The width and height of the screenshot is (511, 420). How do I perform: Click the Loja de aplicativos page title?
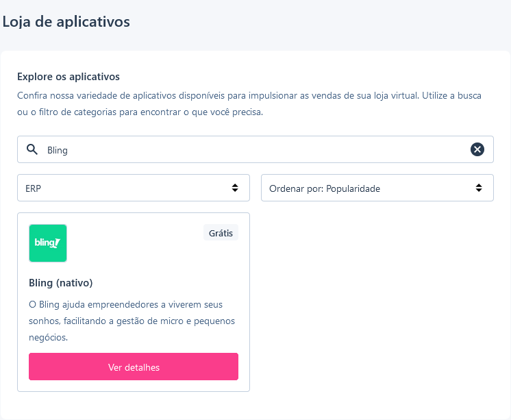pyautogui.click(x=66, y=22)
